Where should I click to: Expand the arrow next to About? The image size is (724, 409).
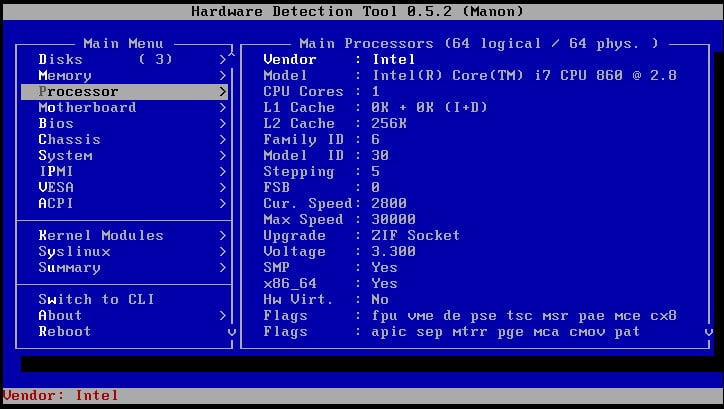(223, 315)
